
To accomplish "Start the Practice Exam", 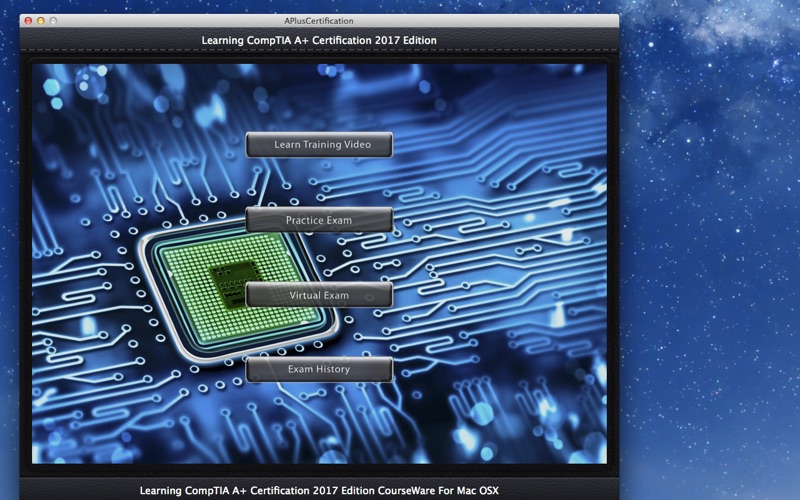I will point(319,220).
